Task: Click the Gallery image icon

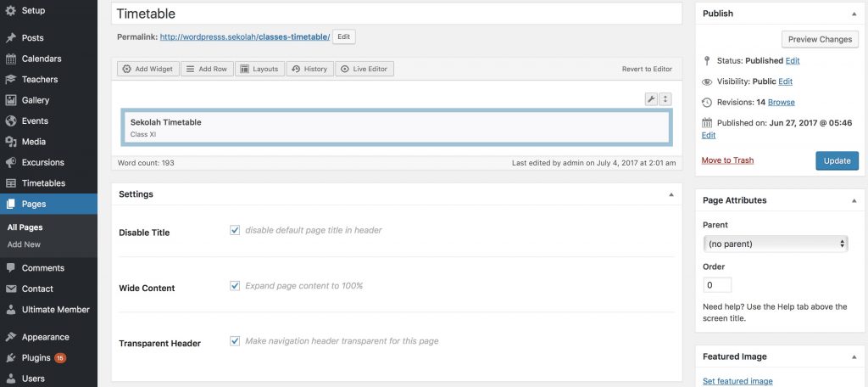Action: coord(10,100)
